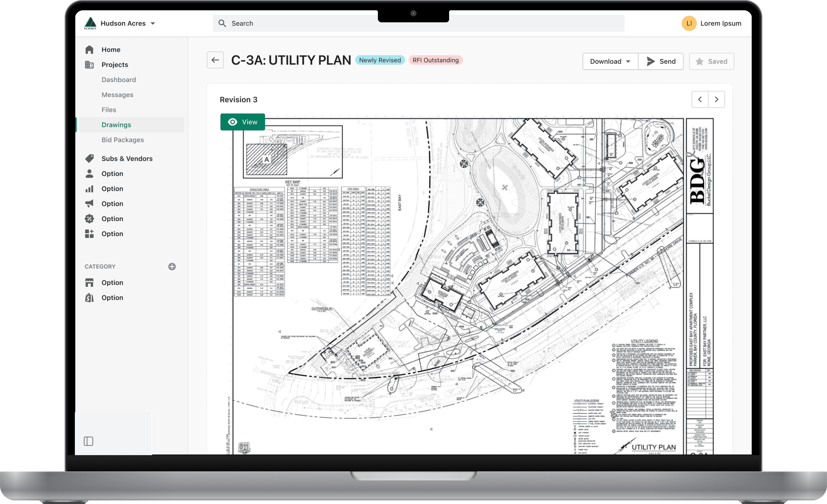
Task: Toggle the Saved star button
Action: pyautogui.click(x=712, y=61)
